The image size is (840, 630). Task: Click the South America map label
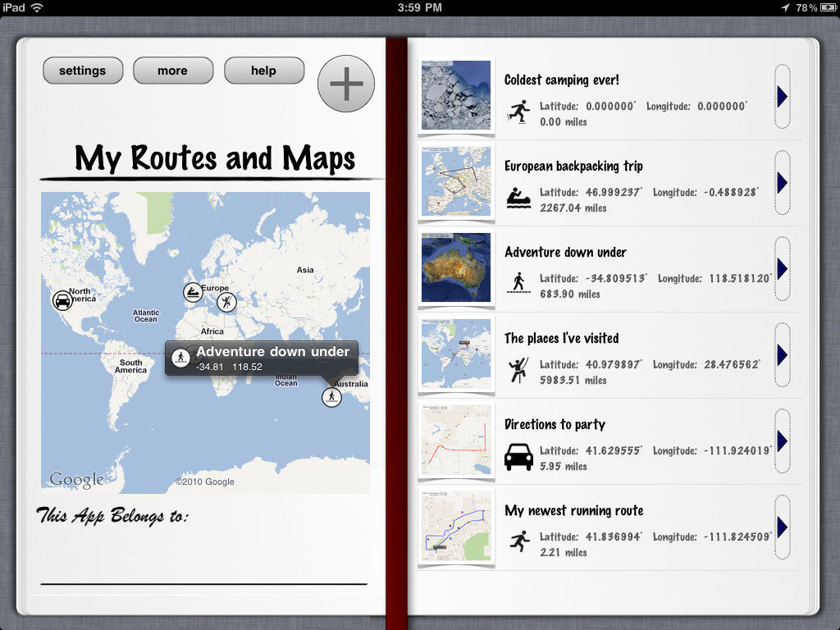coord(130,366)
